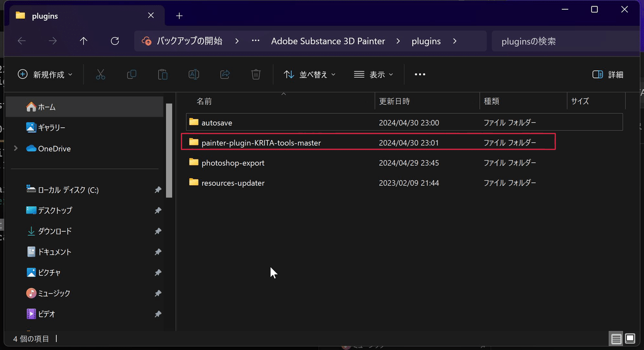Click the resources-updater folder icon
Screen dimensions: 644x350
(x=194, y=183)
